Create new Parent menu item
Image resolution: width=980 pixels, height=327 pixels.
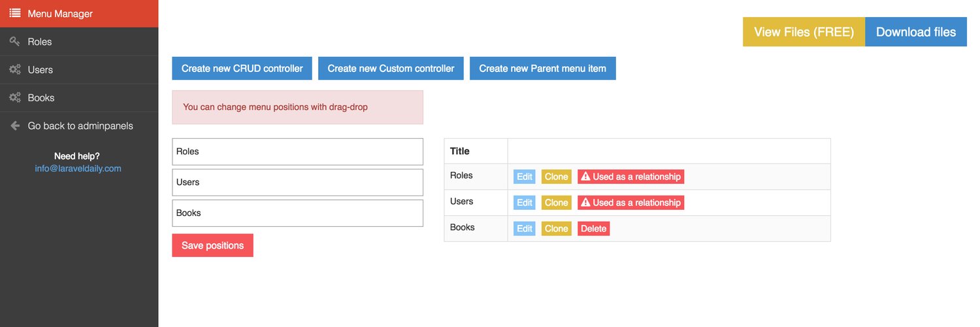pyautogui.click(x=543, y=68)
